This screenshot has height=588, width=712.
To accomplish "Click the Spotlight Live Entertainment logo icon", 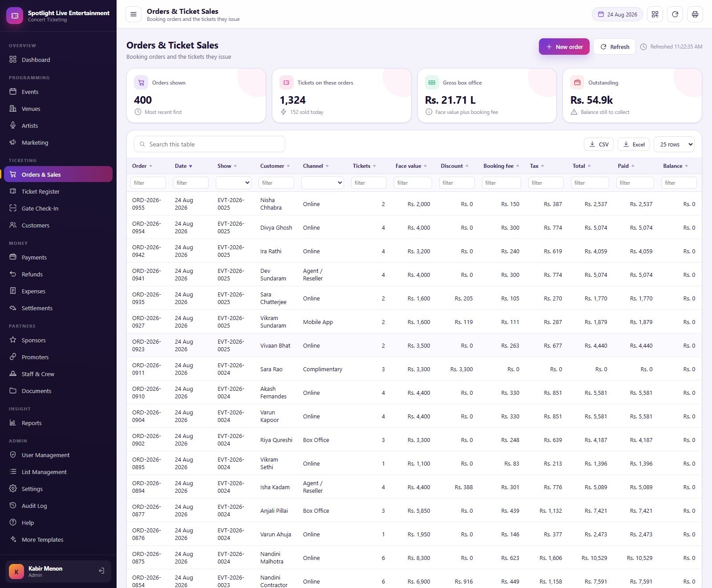I will [15, 16].
